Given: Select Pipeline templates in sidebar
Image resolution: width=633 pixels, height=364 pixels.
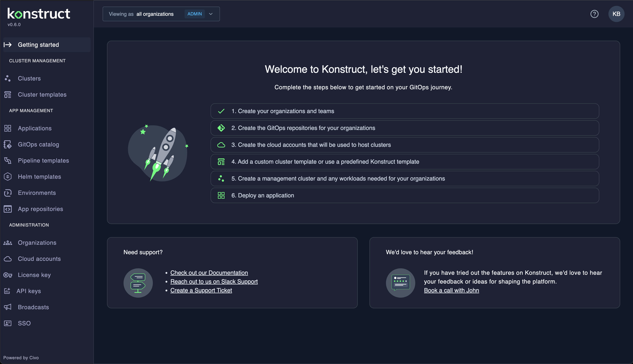Looking at the screenshot, I should [47, 161].
